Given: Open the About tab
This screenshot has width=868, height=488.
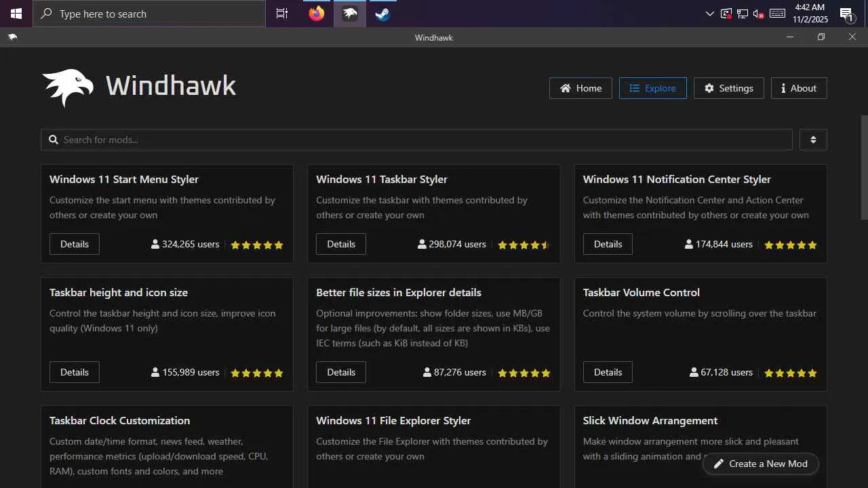Looking at the screenshot, I should [799, 88].
